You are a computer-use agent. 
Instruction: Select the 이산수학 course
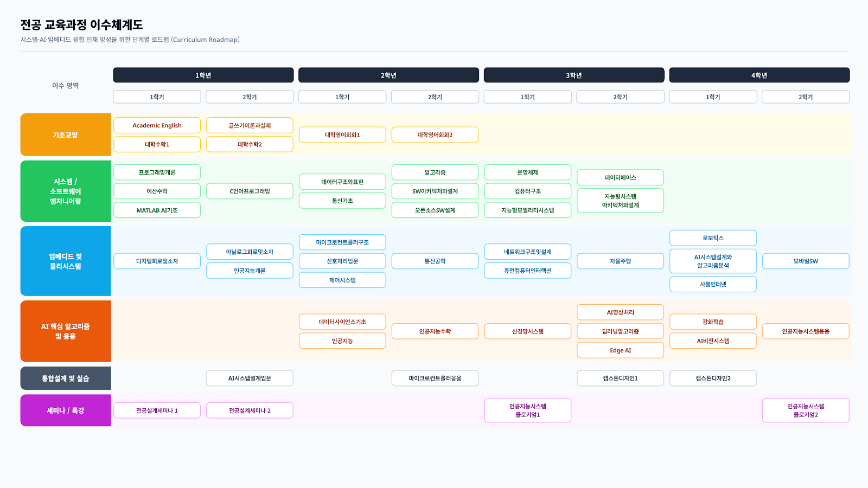coord(157,191)
